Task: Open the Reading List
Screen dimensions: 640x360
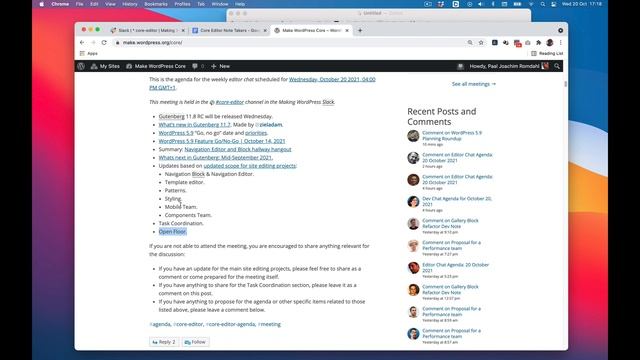Action: (x=547, y=53)
